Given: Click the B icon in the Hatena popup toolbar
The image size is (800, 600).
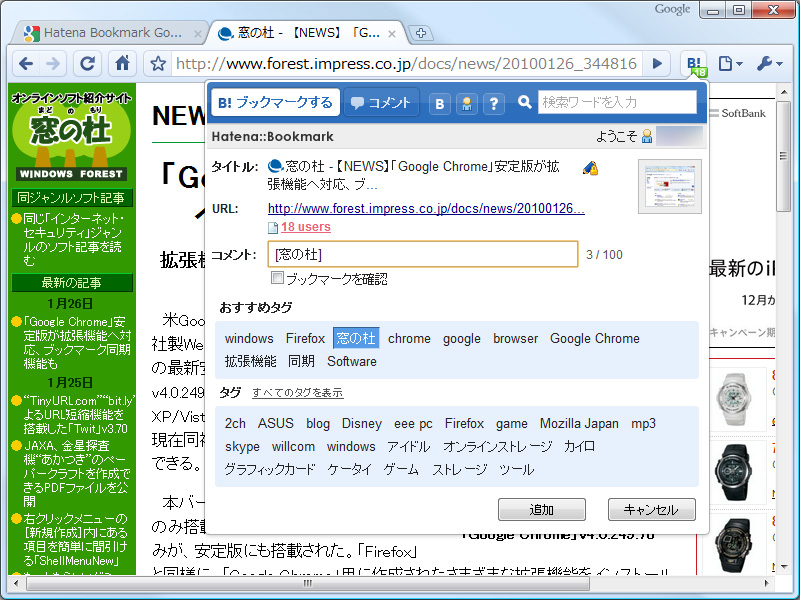Looking at the screenshot, I should [x=439, y=103].
